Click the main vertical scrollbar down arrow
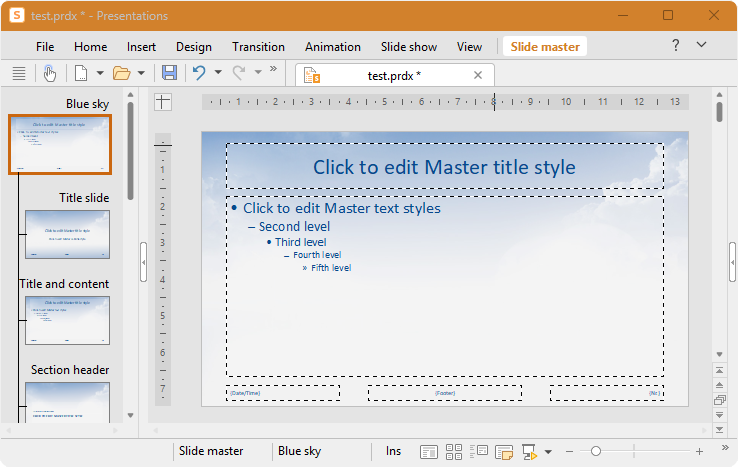This screenshot has width=738, height=467. [x=719, y=354]
